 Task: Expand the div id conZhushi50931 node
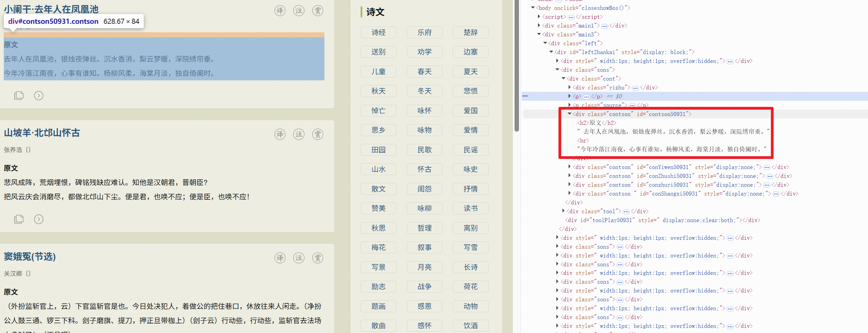click(570, 176)
